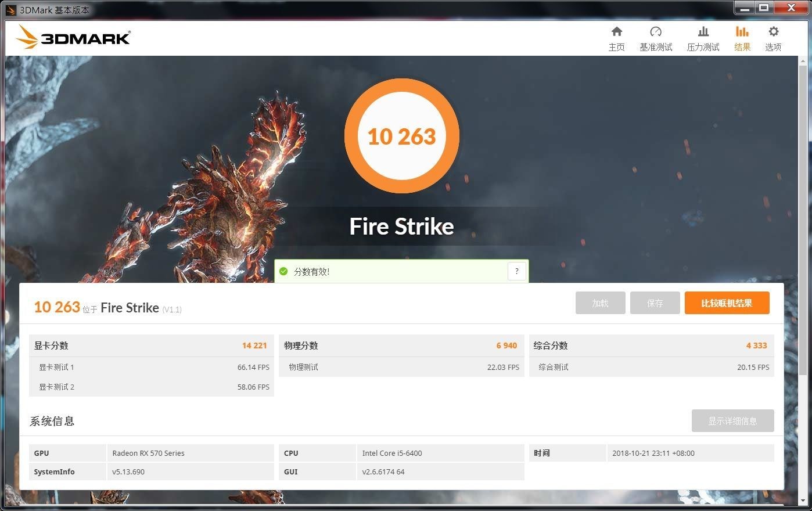
Task: Click the 显卡测试 2 row 58.06 FPS
Action: coord(152,387)
